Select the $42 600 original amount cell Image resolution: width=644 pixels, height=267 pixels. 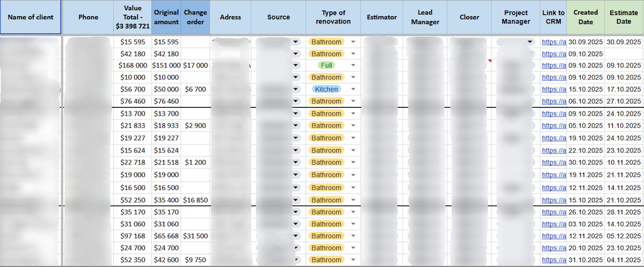[167, 260]
